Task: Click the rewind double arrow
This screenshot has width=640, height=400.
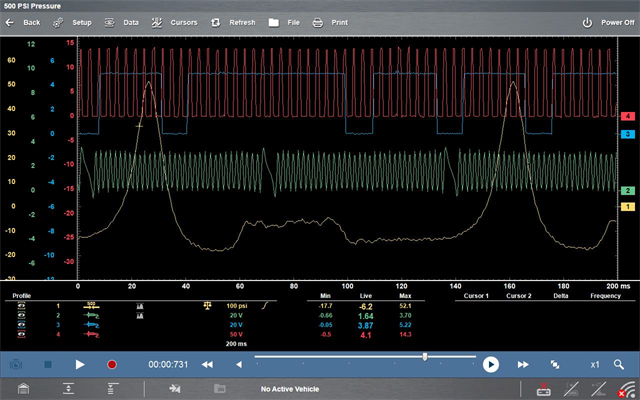Action: pyautogui.click(x=207, y=365)
